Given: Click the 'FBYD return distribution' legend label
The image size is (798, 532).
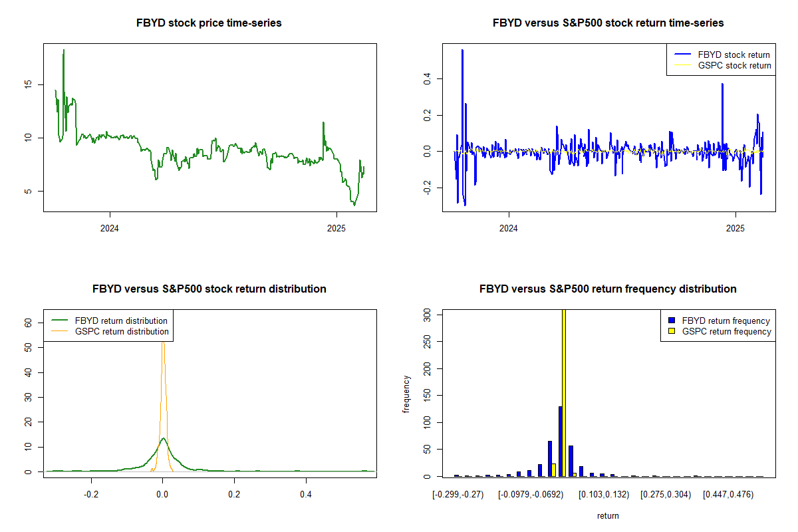Looking at the screenshot, I should [121, 321].
